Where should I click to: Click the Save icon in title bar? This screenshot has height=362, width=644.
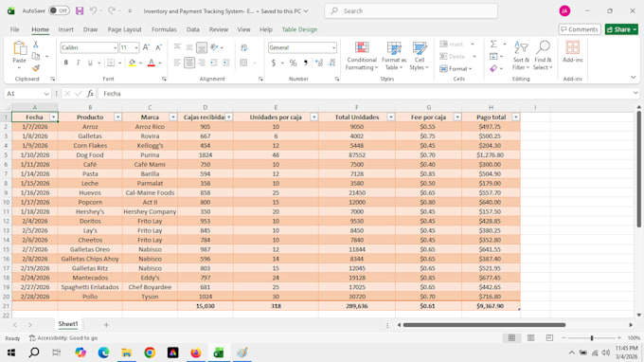pos(80,11)
